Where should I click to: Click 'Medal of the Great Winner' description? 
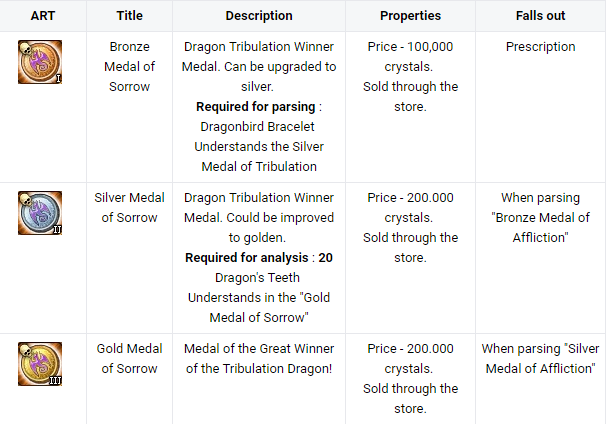tap(259, 349)
